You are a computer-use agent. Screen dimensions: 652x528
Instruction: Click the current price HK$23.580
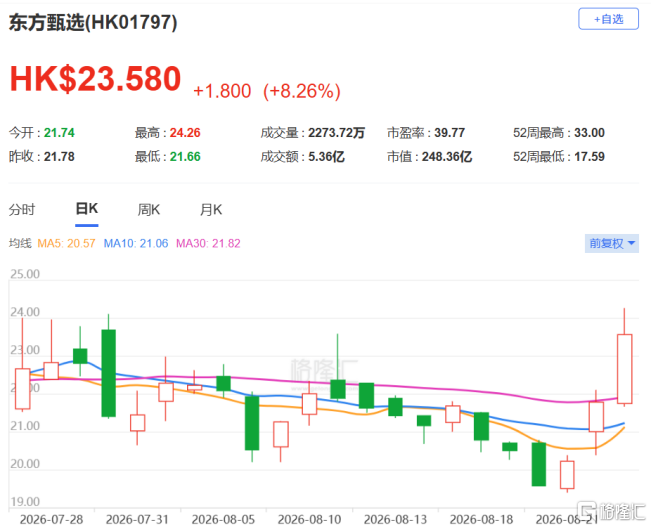(x=95, y=79)
